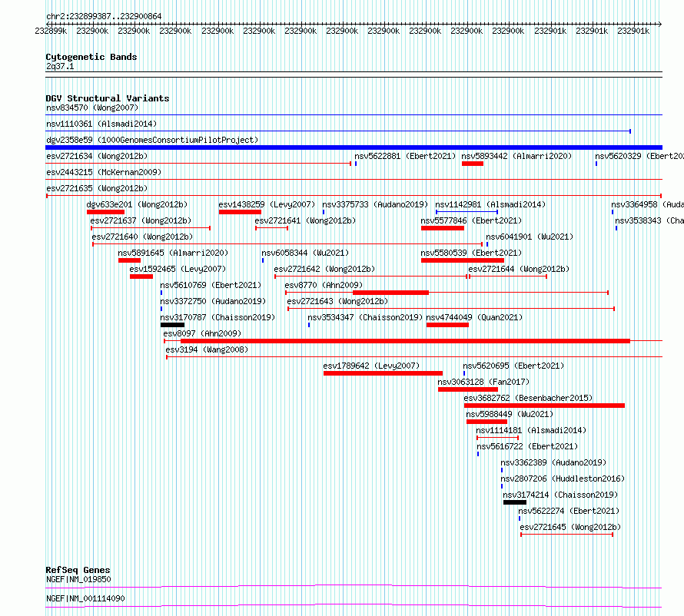Screen dimensions: 684x616
Task: Click nsv3372750 (Audano2019) label
Action: 213,301
